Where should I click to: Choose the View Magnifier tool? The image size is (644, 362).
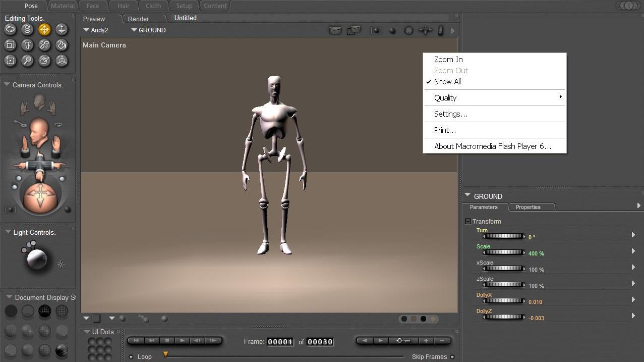[x=27, y=61]
